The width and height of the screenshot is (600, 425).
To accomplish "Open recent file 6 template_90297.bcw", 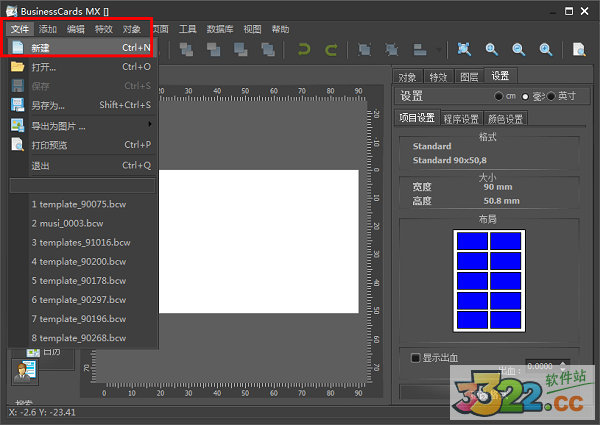I will click(82, 300).
